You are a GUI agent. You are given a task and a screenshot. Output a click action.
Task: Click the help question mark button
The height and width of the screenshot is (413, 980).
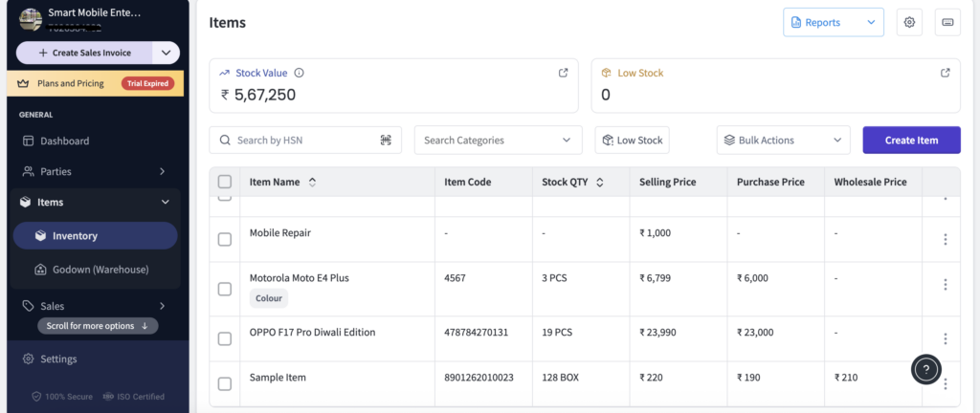(x=924, y=369)
